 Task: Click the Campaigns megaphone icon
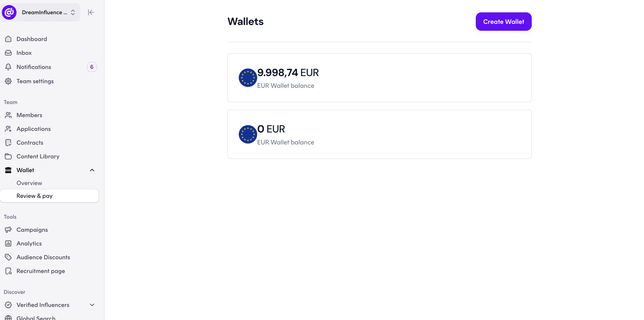point(8,230)
